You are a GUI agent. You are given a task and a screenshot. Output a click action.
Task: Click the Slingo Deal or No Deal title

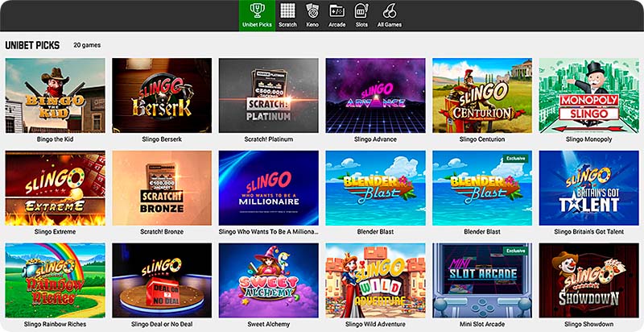pos(162,324)
